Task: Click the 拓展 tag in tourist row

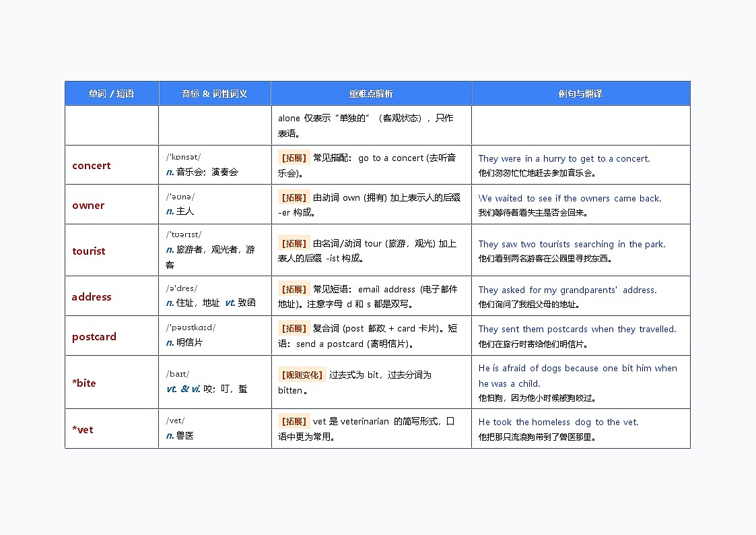Action: tap(294, 244)
